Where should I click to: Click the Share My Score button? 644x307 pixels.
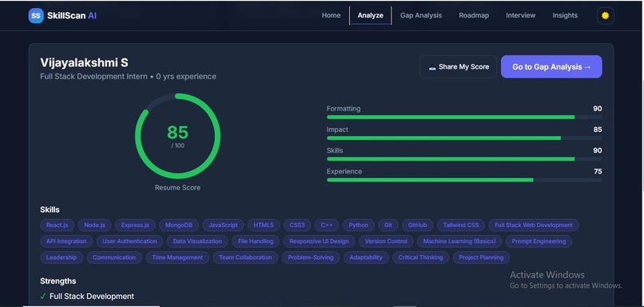click(459, 66)
